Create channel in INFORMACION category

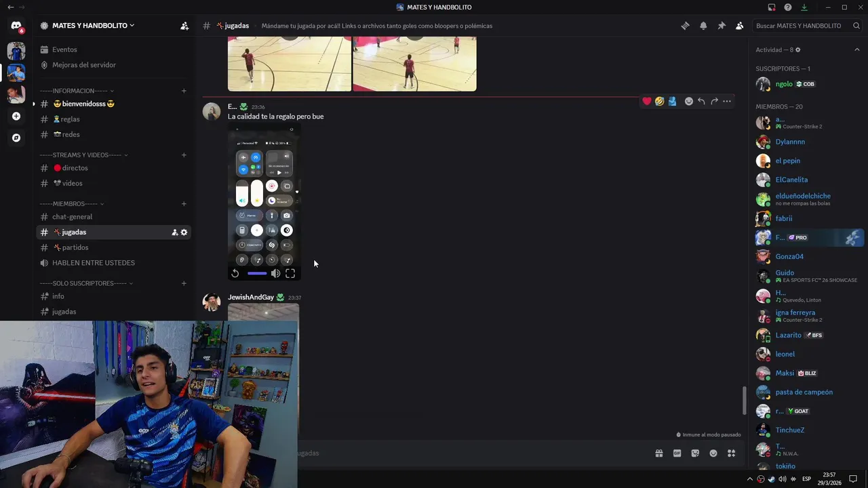click(x=184, y=91)
